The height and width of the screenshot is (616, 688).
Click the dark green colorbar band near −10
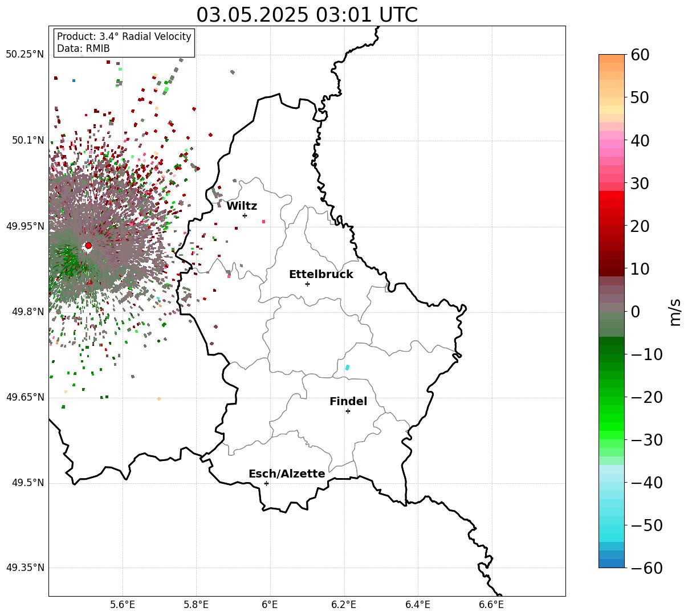(x=612, y=349)
